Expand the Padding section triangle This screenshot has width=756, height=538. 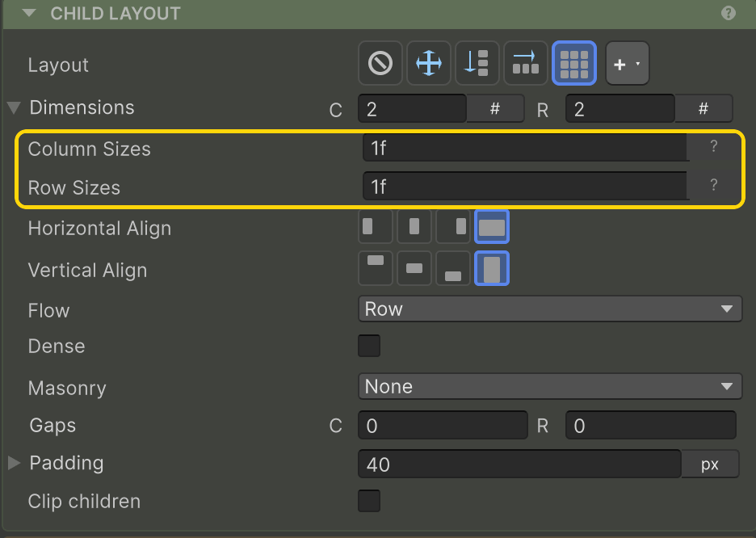click(x=14, y=463)
